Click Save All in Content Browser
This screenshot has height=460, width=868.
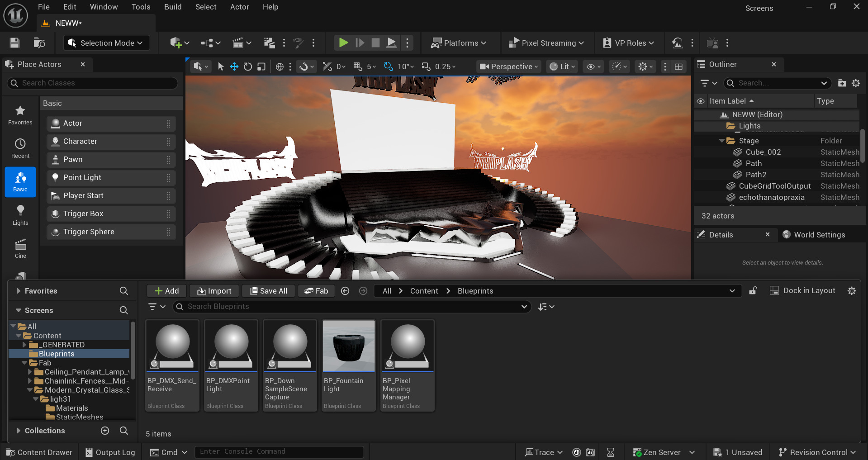click(268, 291)
